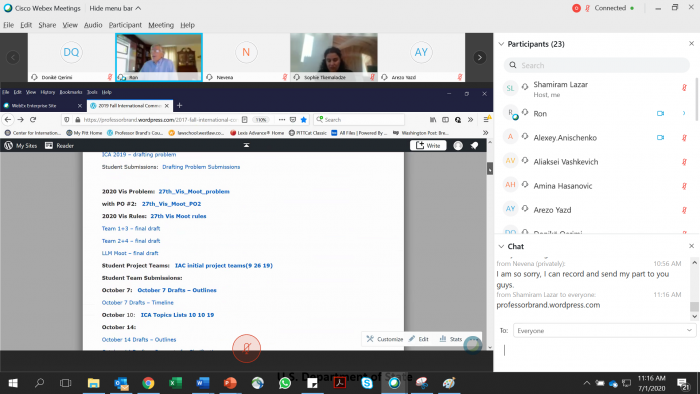This screenshot has height=394, width=700.
Task: Collapse the Chat panel
Action: coord(501,246)
